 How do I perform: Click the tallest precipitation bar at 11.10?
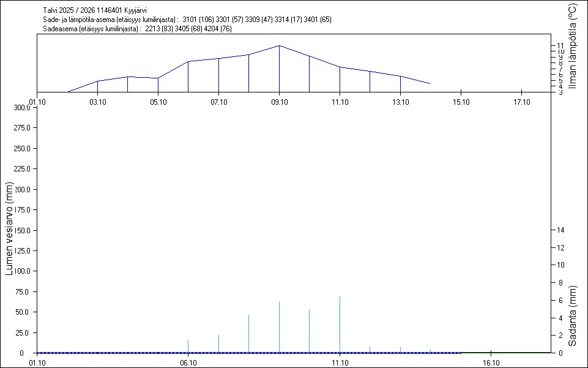(x=340, y=325)
